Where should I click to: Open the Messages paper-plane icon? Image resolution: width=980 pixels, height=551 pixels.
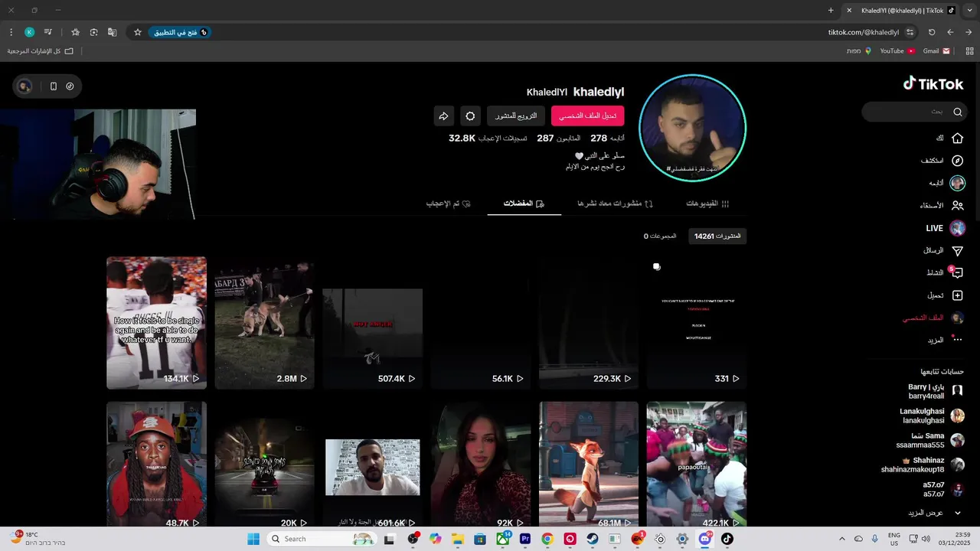pos(957,250)
